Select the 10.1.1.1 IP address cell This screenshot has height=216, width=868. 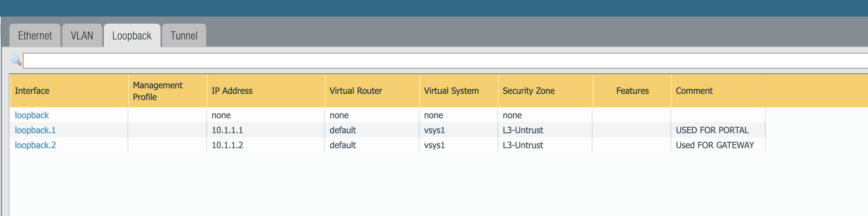pos(227,130)
